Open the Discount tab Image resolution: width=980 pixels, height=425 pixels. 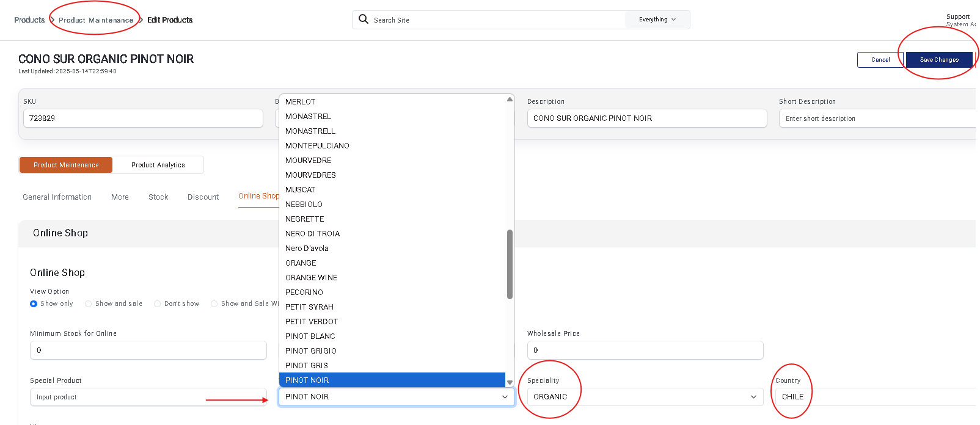(x=203, y=197)
